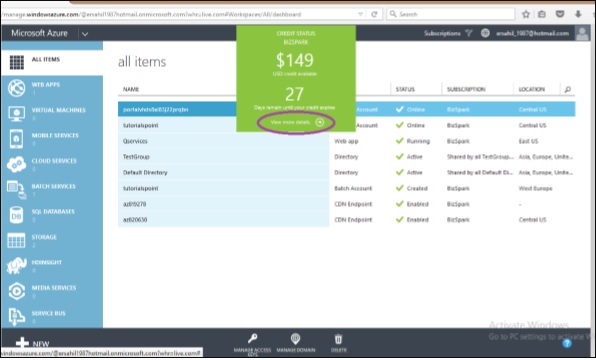
Task: Click the Delete trash icon
Action: (x=338, y=338)
